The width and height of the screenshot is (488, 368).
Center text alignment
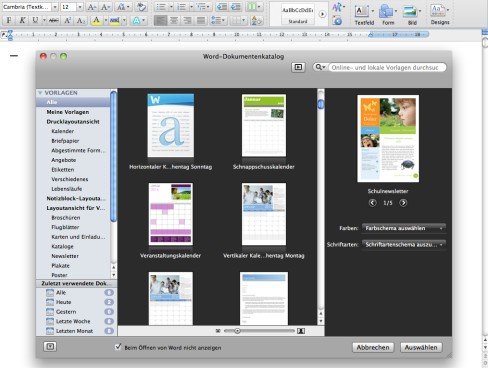coord(174,20)
